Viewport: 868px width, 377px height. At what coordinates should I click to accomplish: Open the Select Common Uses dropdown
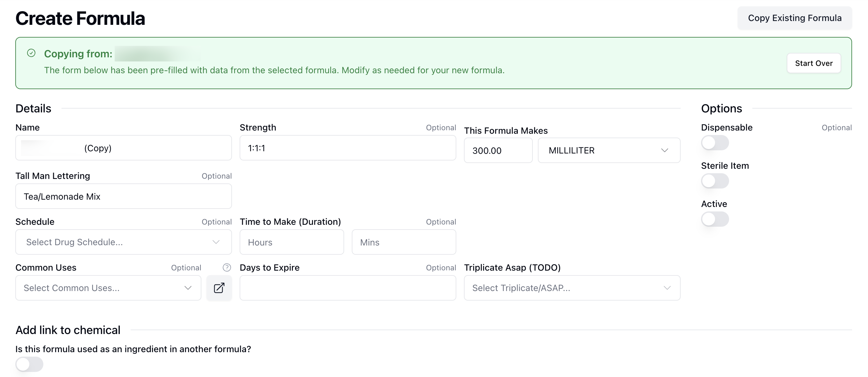click(108, 288)
